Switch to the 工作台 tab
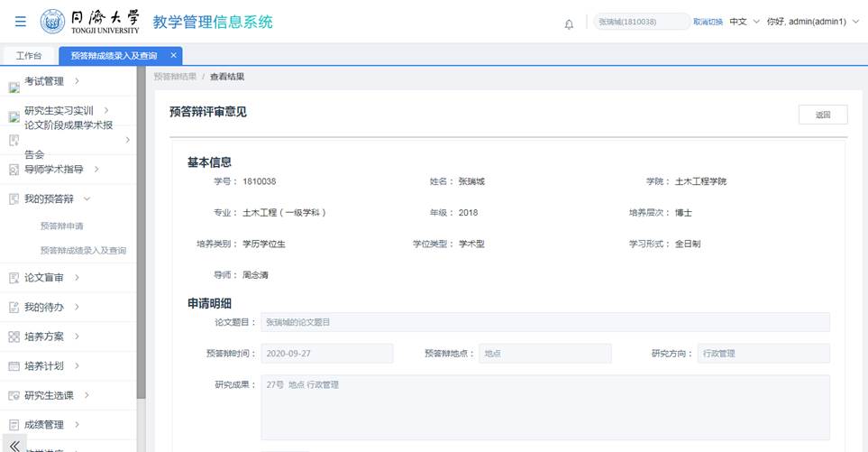The height and width of the screenshot is (452, 868). pyautogui.click(x=29, y=56)
